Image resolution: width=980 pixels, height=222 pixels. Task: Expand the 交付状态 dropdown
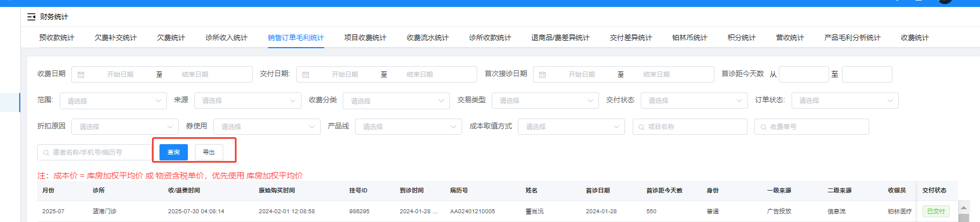pyautogui.click(x=694, y=101)
